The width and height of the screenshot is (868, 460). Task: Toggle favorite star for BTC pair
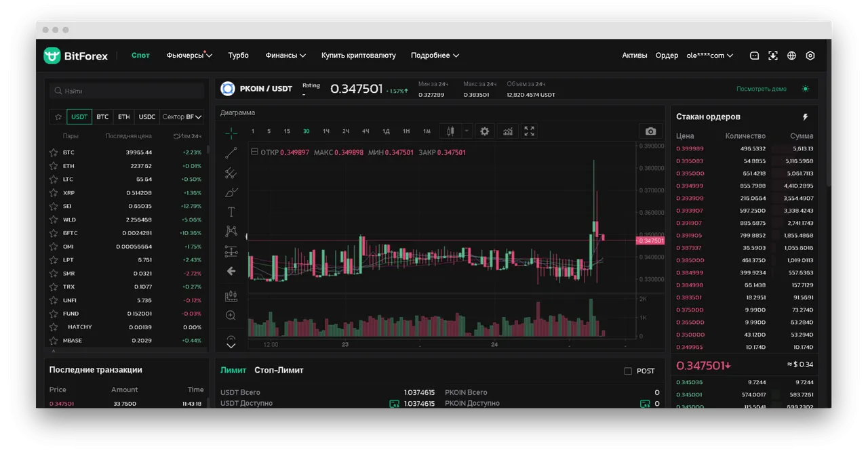point(54,152)
